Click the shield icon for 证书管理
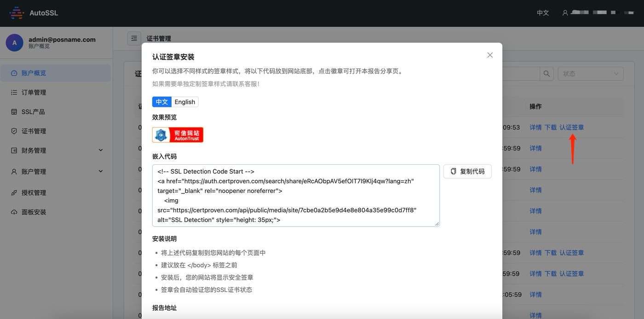This screenshot has height=319, width=644. pyautogui.click(x=14, y=131)
